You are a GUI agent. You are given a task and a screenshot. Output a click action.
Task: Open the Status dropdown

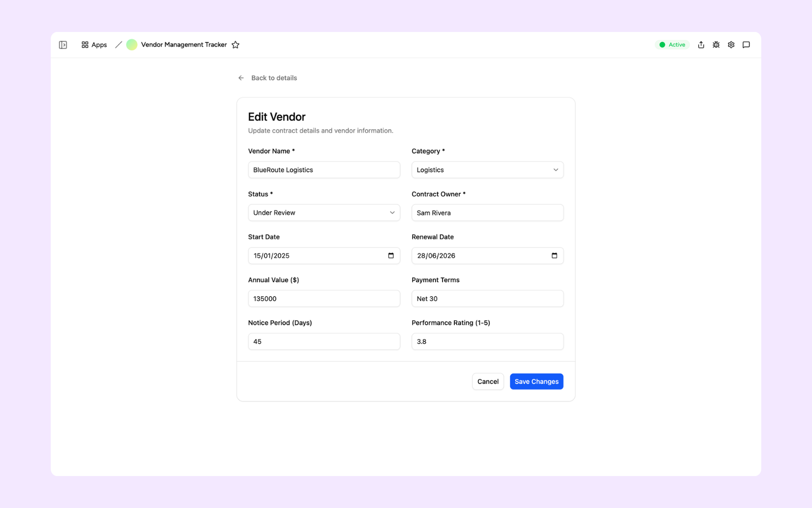click(324, 213)
